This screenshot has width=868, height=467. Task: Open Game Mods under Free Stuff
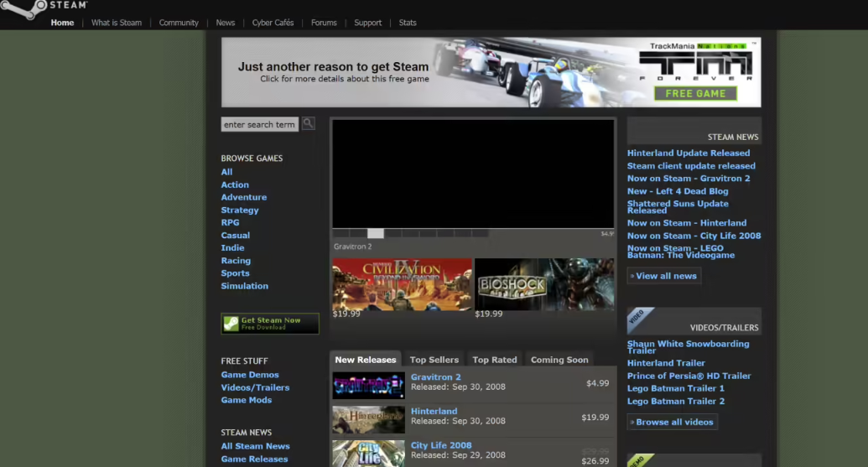click(x=247, y=400)
